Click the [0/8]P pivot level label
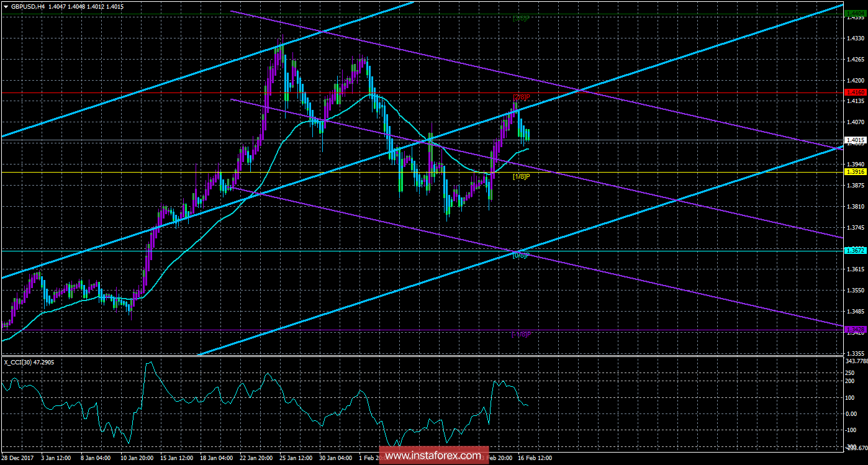The height and width of the screenshot is (465, 868). (520, 255)
